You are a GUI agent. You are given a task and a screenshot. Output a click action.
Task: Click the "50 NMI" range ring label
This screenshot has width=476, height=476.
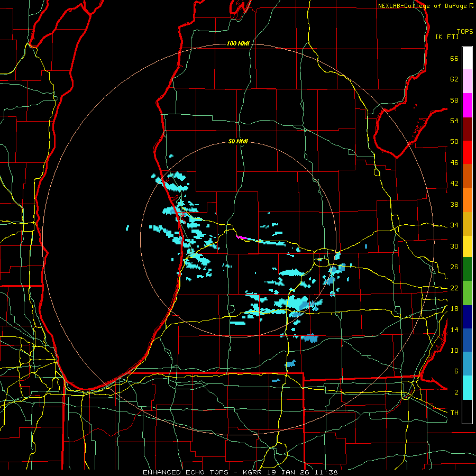pos(238,141)
